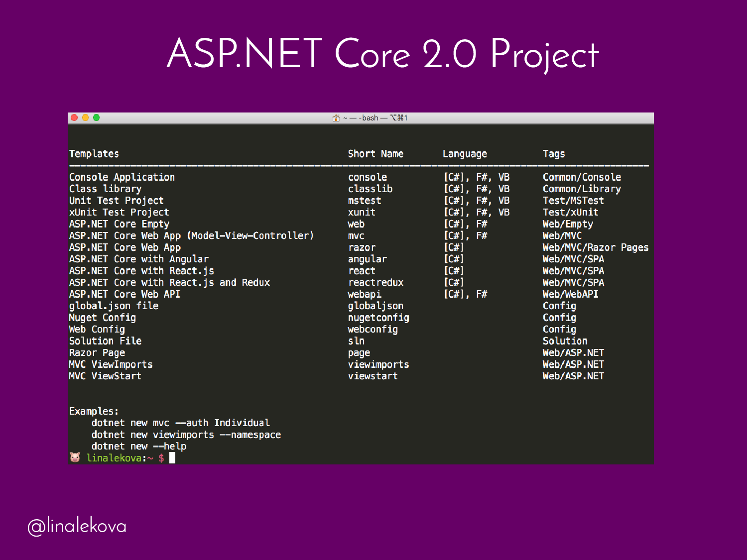Select 'ASP.NET Core Web App (Model-View-Controller)' text
747x560 pixels.
click(191, 236)
